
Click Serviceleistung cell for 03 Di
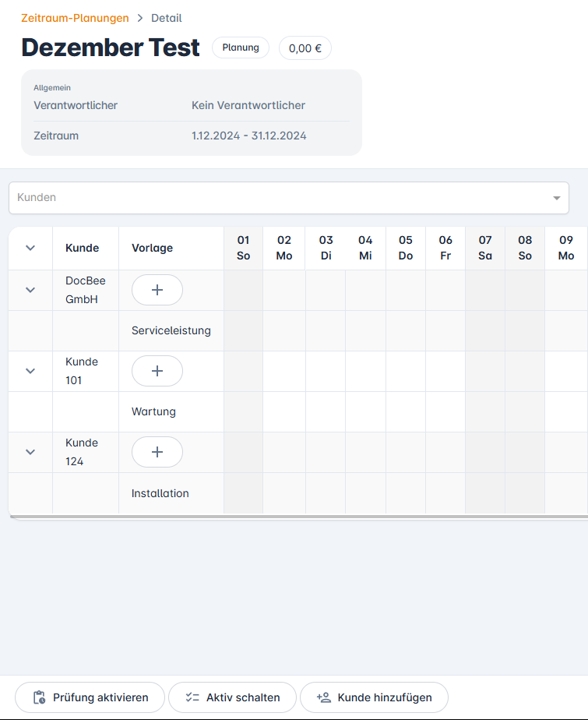[326, 330]
